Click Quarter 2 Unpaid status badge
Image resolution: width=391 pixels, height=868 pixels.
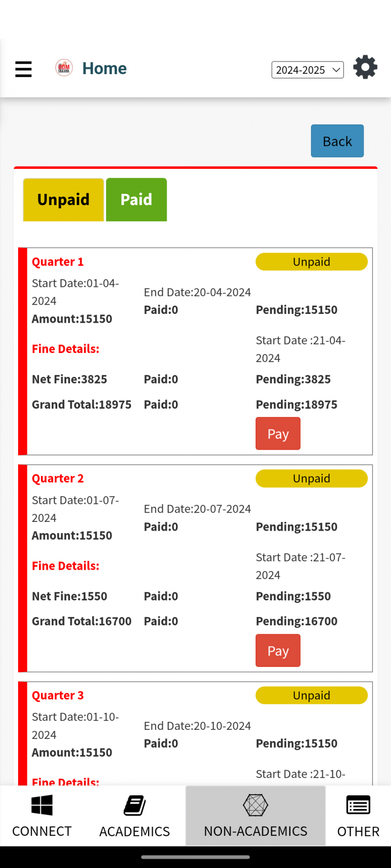pos(311,478)
